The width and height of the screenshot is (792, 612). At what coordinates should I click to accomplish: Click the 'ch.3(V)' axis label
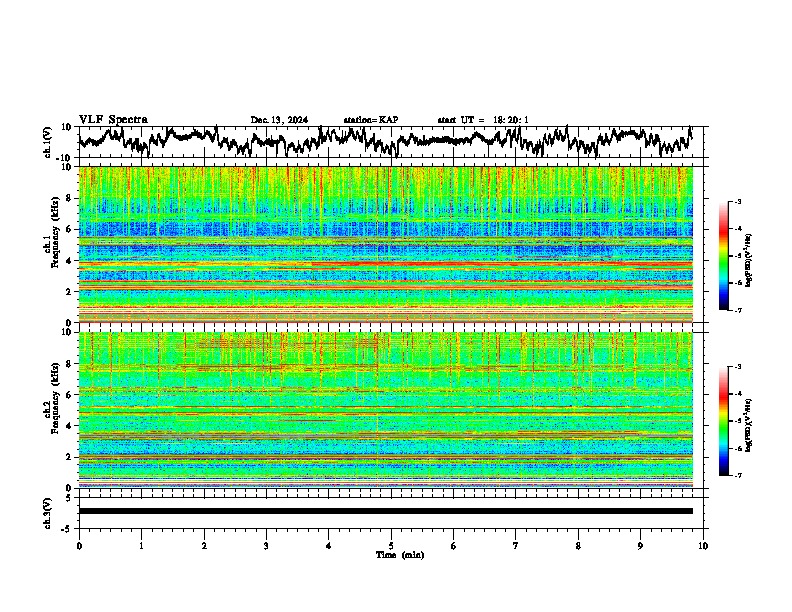pos(48,513)
